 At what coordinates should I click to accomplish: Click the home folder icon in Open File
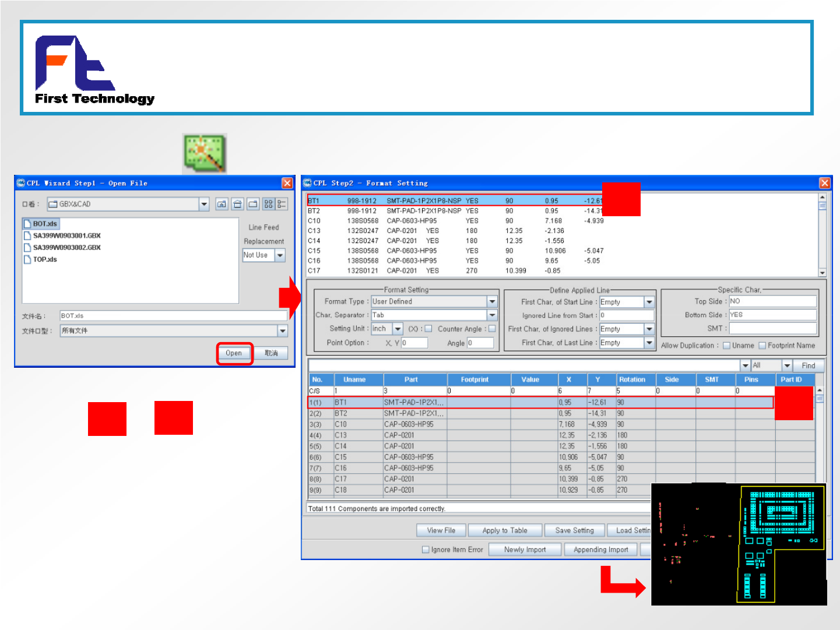click(238, 204)
